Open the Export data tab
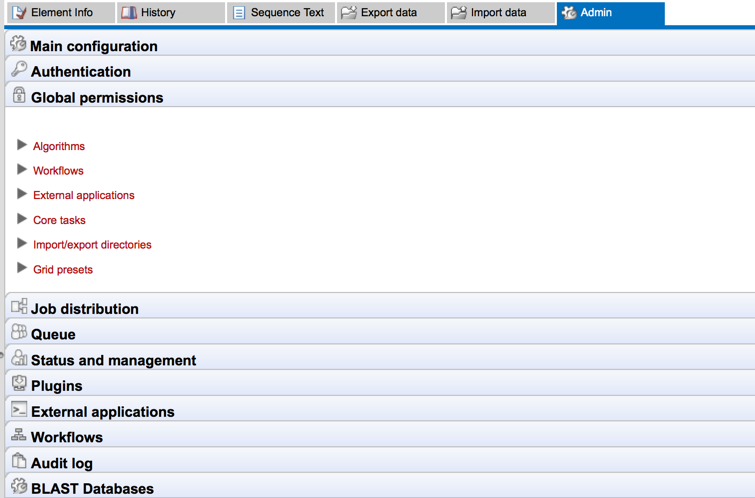This screenshot has width=755, height=498. (x=388, y=13)
